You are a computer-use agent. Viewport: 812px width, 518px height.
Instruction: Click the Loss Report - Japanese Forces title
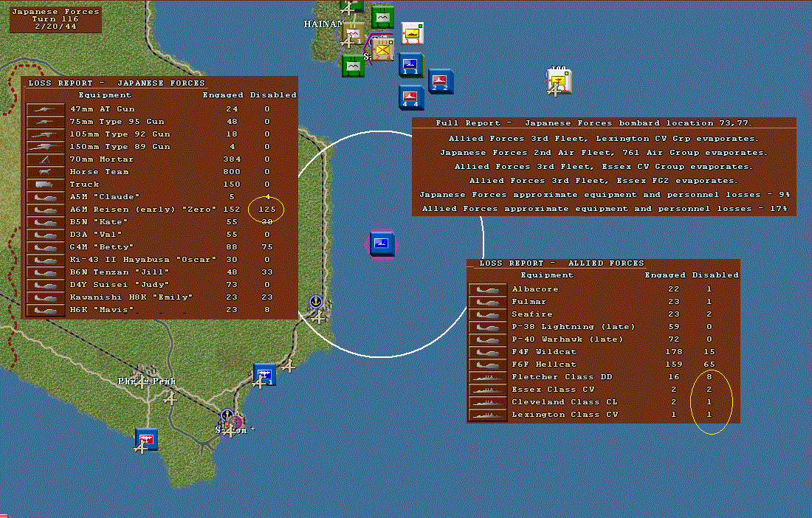(117, 83)
